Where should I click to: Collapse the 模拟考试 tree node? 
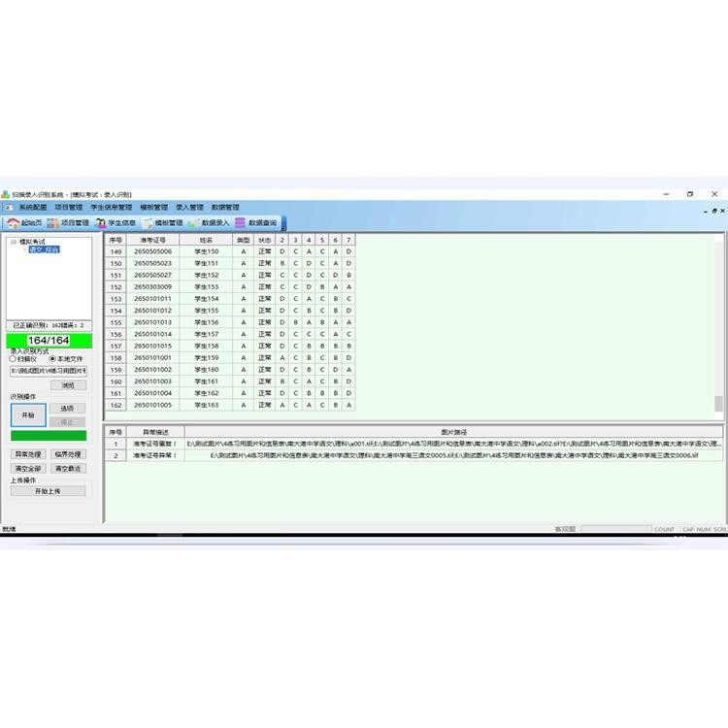(14, 242)
